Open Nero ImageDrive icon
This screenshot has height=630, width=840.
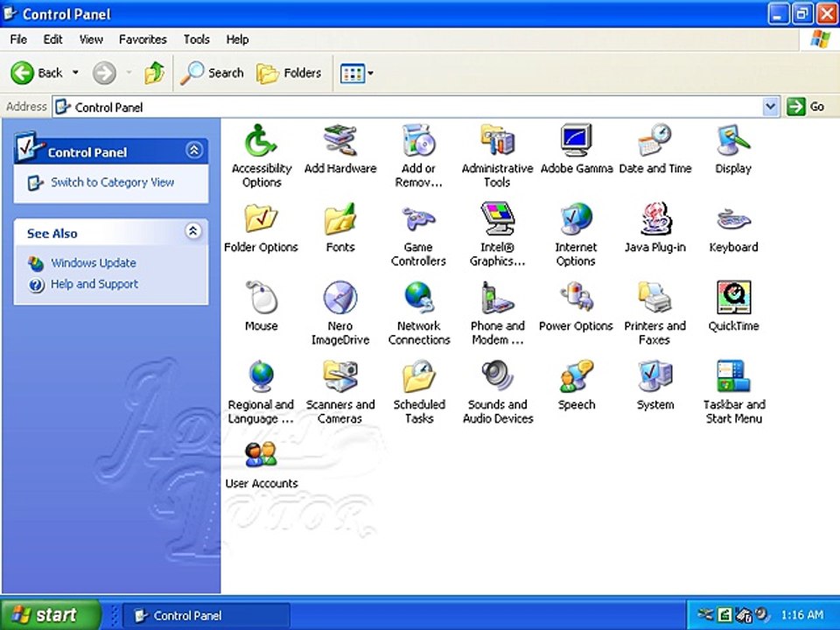340,298
